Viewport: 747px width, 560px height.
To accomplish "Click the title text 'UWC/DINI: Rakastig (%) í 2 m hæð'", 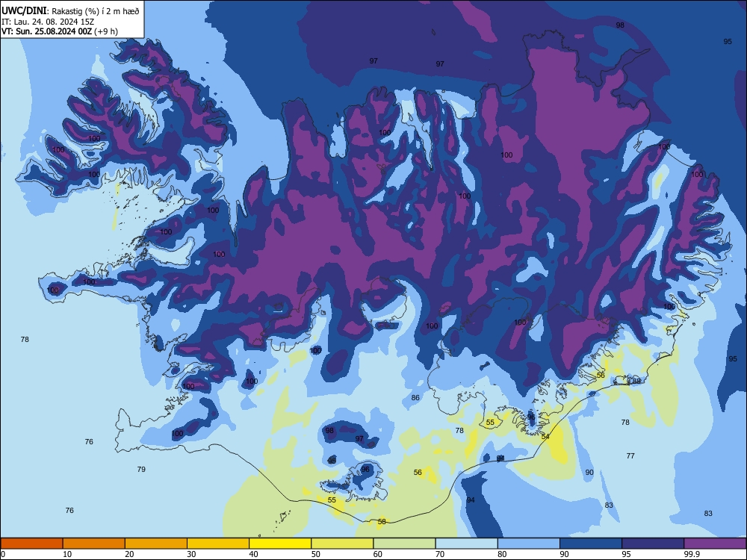I will click(x=70, y=10).
